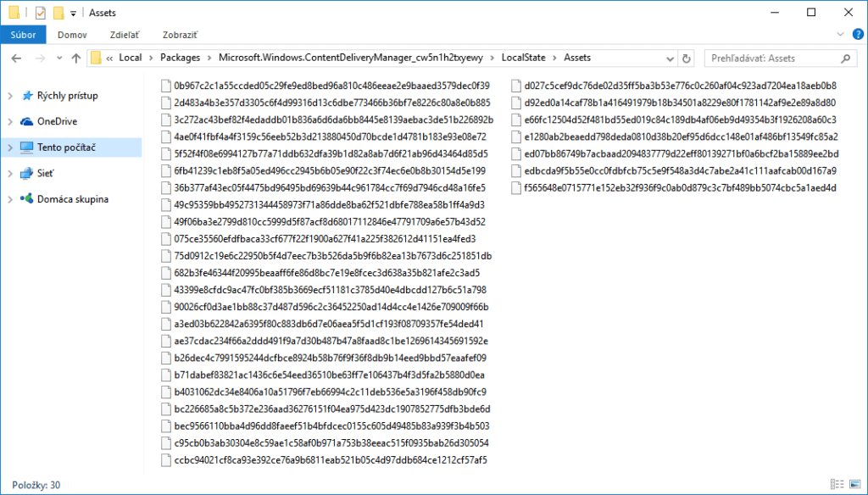Select file name e1280ab2beaedd798deda0810d38
Screen dimensions: 868x495
tap(681, 136)
